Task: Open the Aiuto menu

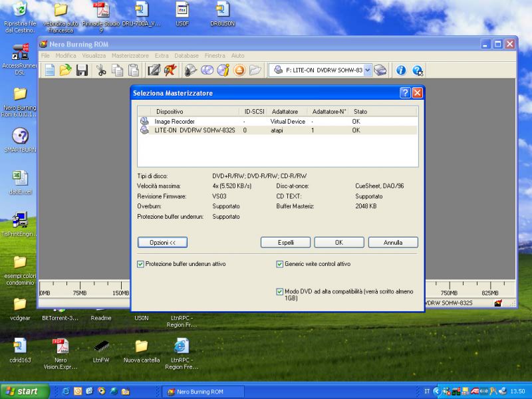Action: pos(238,56)
